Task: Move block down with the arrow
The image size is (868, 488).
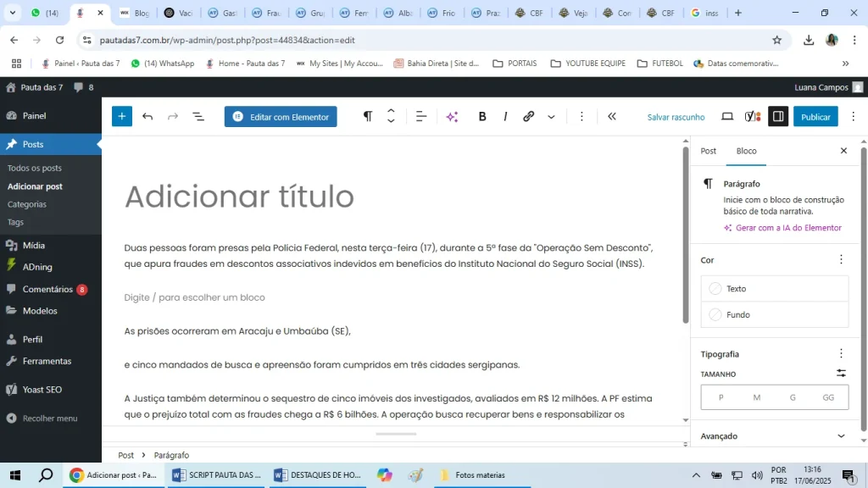Action: click(391, 121)
